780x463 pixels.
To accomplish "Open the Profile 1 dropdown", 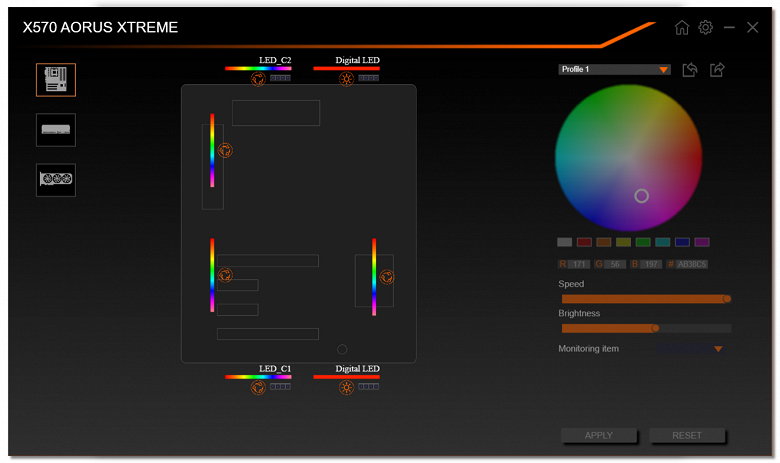I will coord(614,70).
